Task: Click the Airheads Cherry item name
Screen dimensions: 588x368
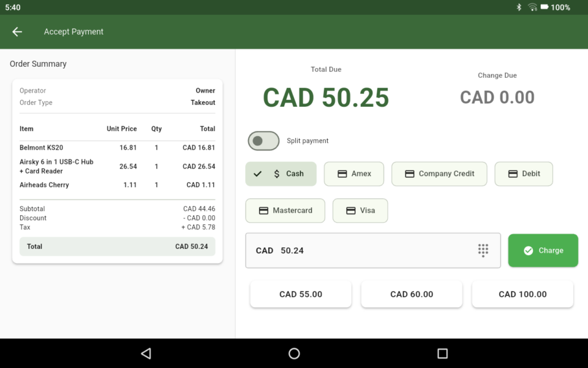Action: pos(44,185)
